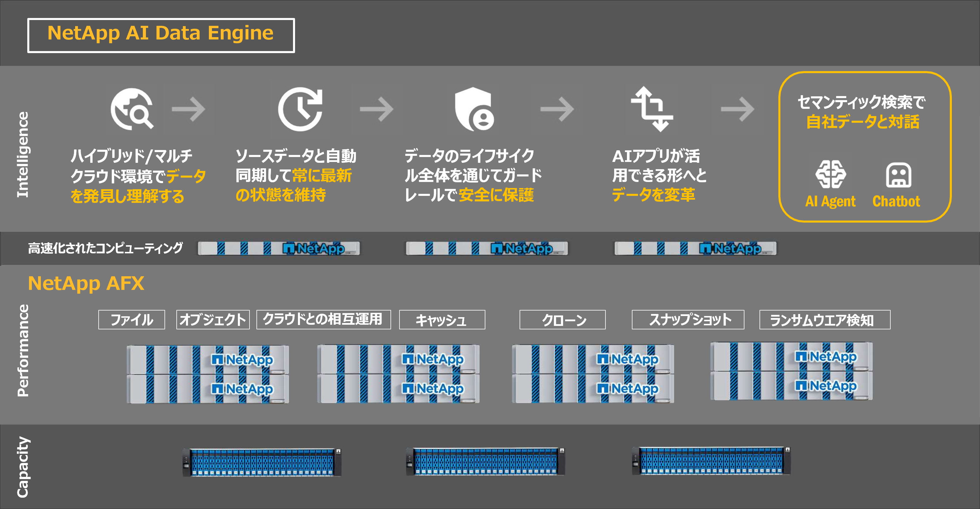Screen dimensions: 980x509
Task: Click arrow between discovery and sync icons
Action: (189, 109)
